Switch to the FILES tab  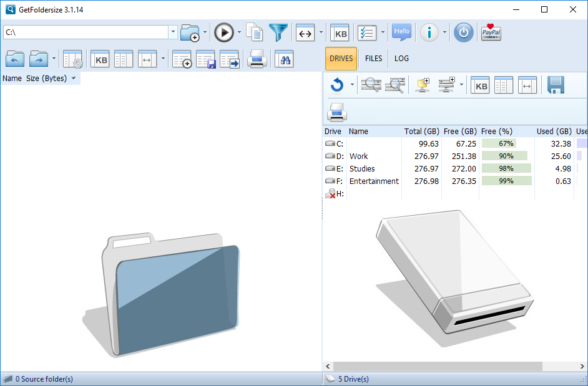(x=373, y=59)
